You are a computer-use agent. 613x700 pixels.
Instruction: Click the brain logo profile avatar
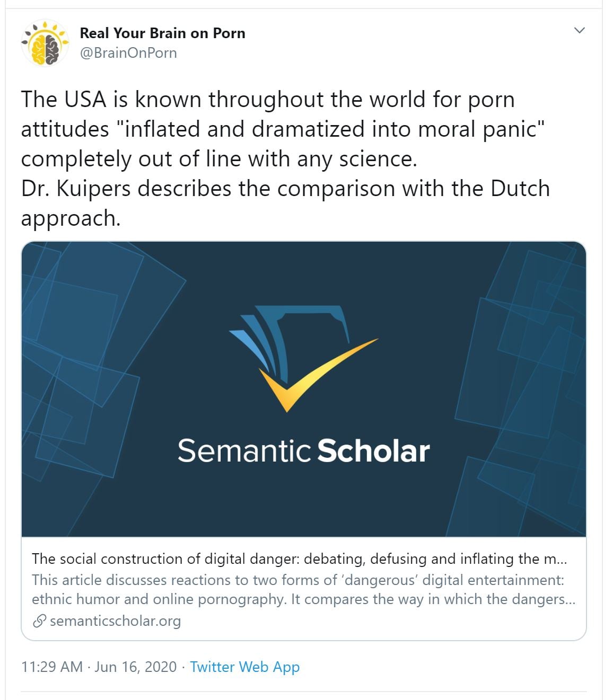pos(45,43)
